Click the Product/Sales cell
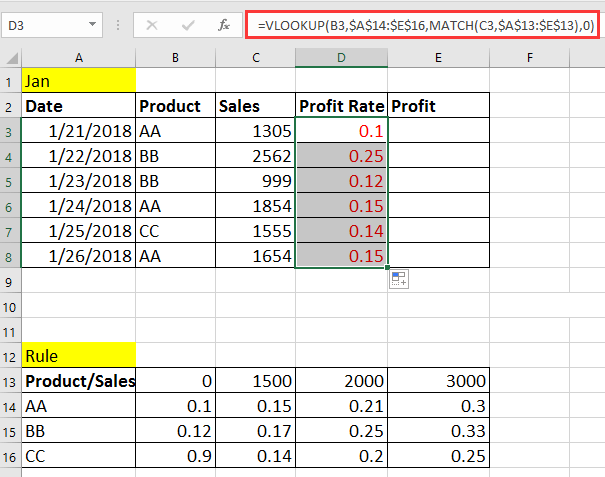The width and height of the screenshot is (605, 477). [x=79, y=381]
